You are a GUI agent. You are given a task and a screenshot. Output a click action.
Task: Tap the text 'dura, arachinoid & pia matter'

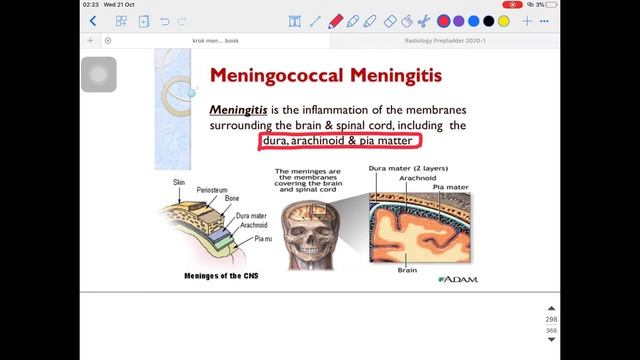click(x=338, y=140)
